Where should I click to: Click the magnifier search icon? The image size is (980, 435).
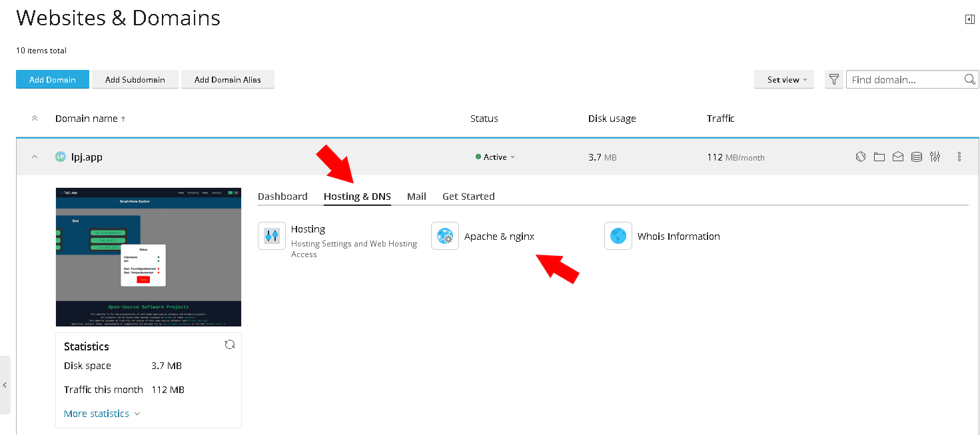(x=969, y=80)
